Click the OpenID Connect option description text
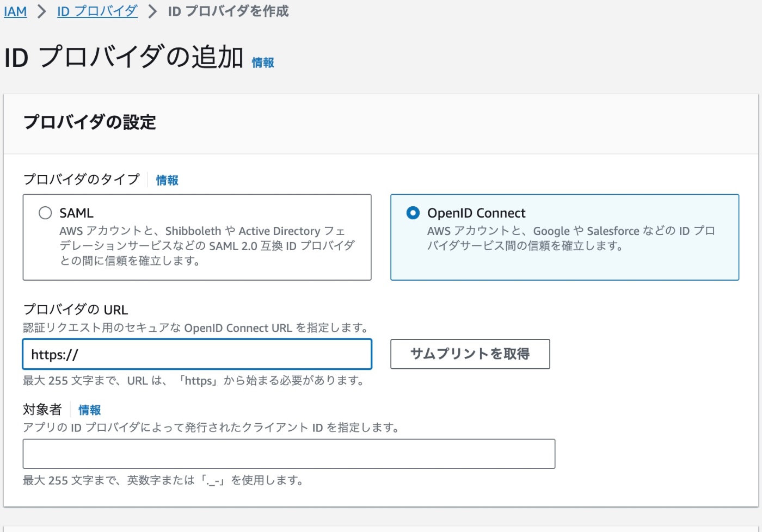The image size is (762, 532). coord(571,238)
